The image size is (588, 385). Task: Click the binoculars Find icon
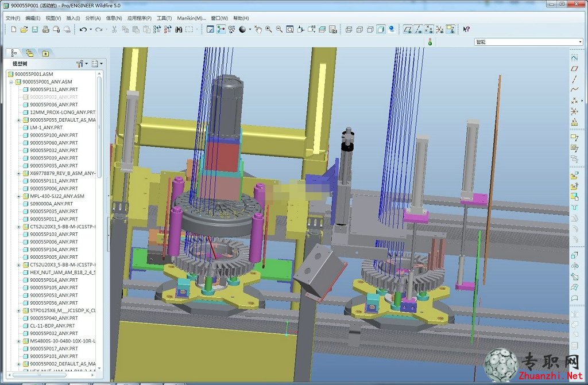(x=179, y=29)
